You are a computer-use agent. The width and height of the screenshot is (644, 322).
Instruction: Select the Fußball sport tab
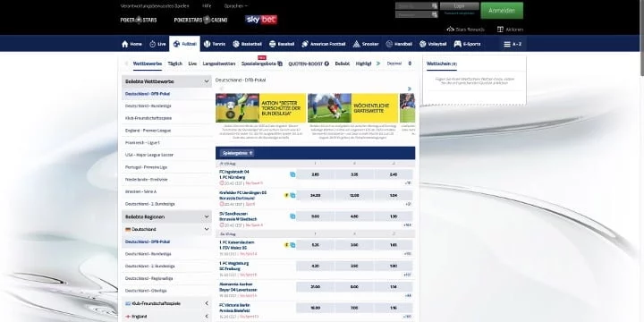click(x=185, y=44)
